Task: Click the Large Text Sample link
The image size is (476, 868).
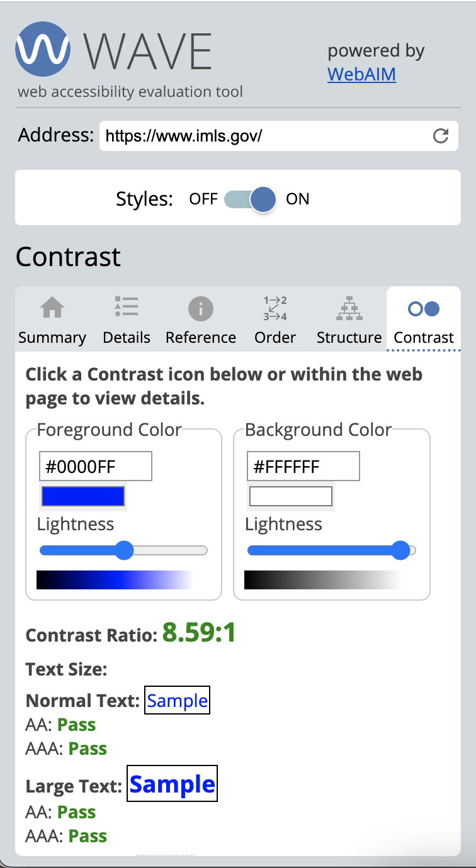Action: click(172, 784)
